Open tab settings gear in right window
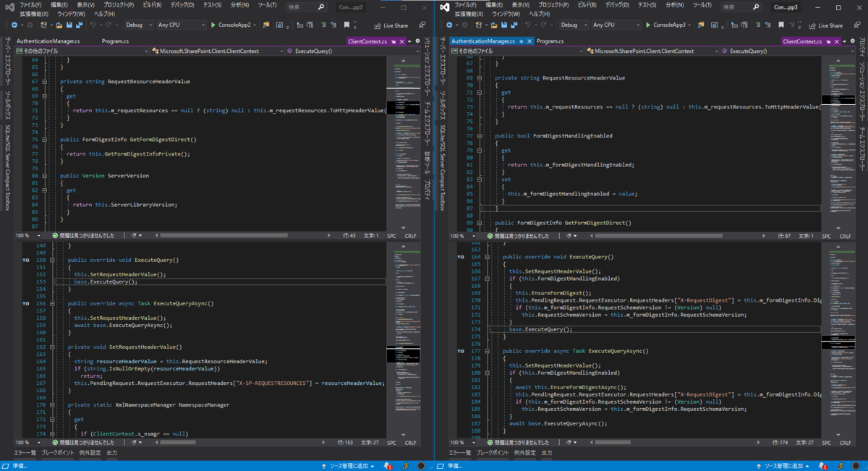 [852, 41]
